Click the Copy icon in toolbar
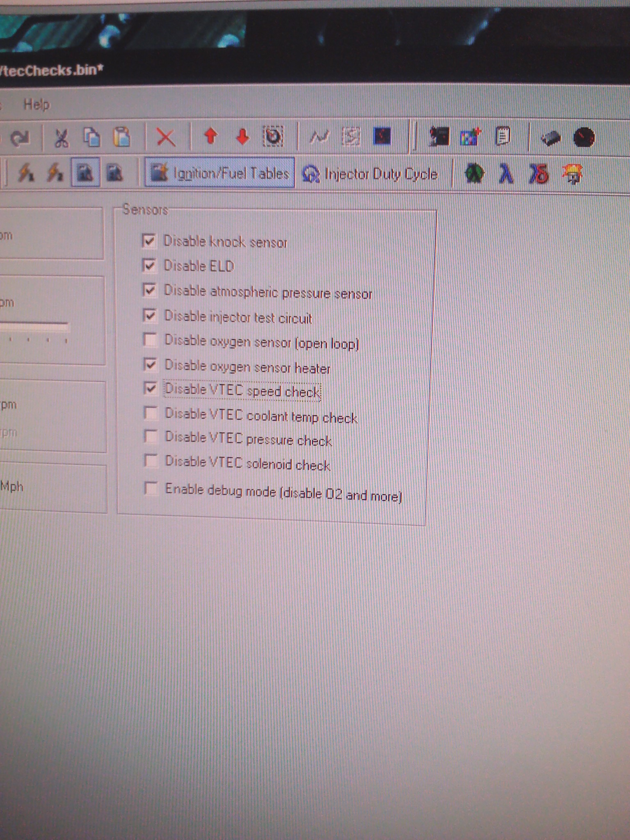Image resolution: width=630 pixels, height=840 pixels. click(x=91, y=137)
